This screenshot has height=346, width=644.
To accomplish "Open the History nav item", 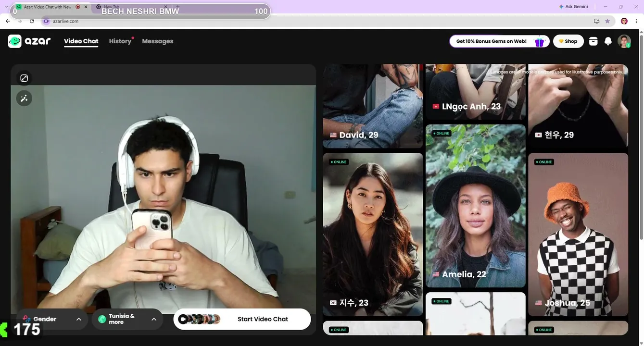I will 120,41.
